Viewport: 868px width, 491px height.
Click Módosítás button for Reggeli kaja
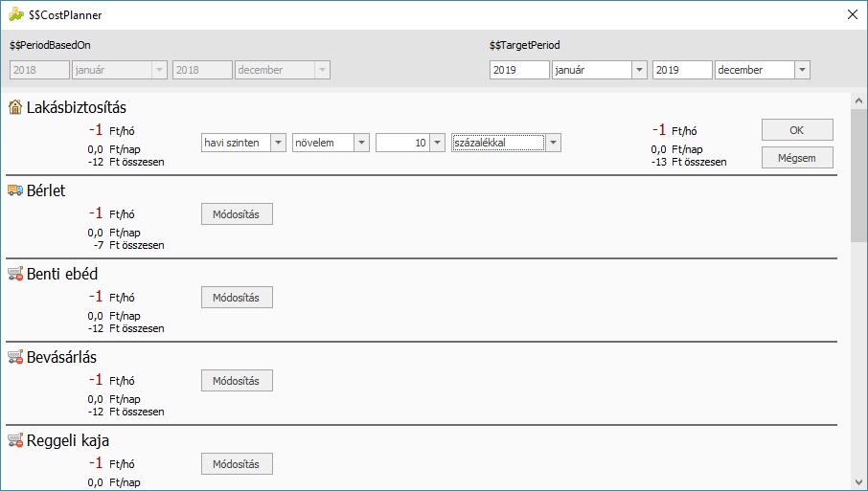[237, 463]
